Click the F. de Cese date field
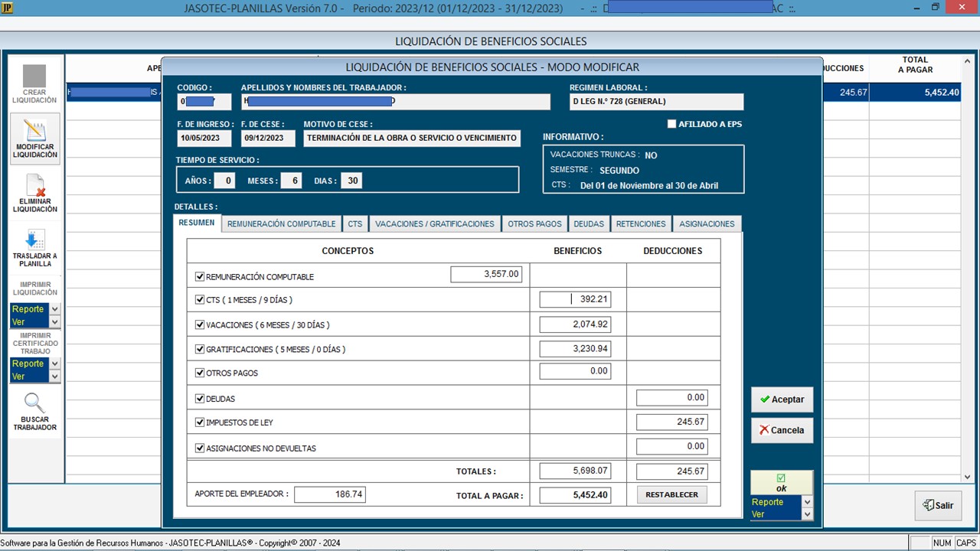980x551 pixels. click(268, 139)
